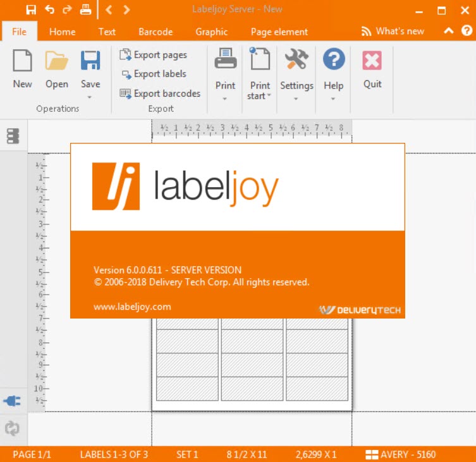
Task: Click the large Print printer icon
Action: 225,59
